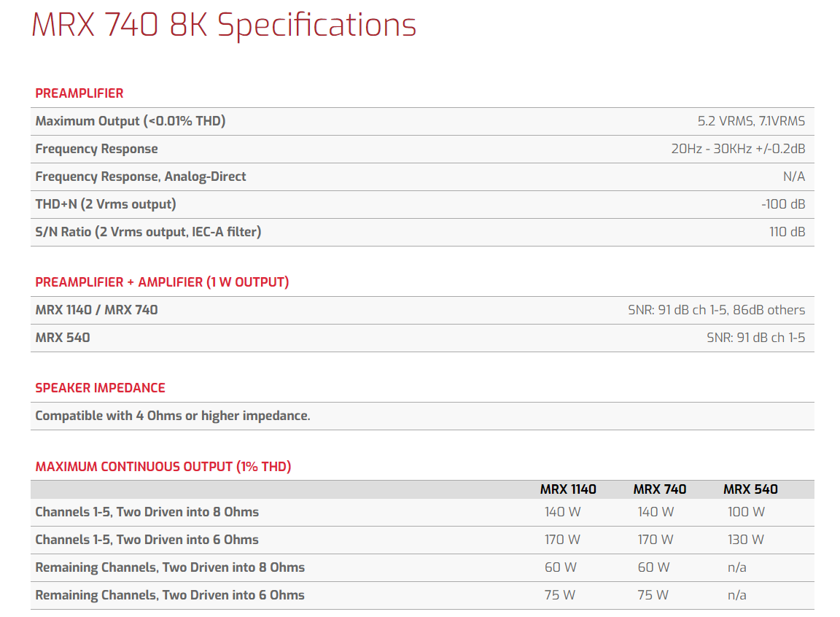
Task: Click the MAXIMUM CONTINUOUS OUTPUT (1% THD) heading
Action: coord(163,467)
